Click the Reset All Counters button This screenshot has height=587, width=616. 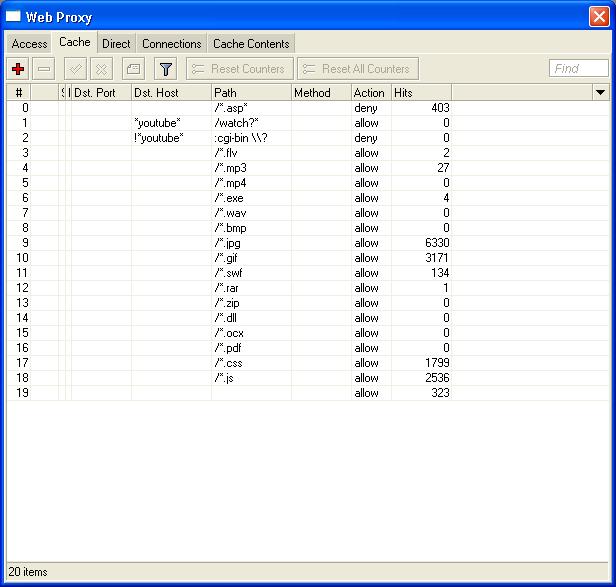click(358, 69)
